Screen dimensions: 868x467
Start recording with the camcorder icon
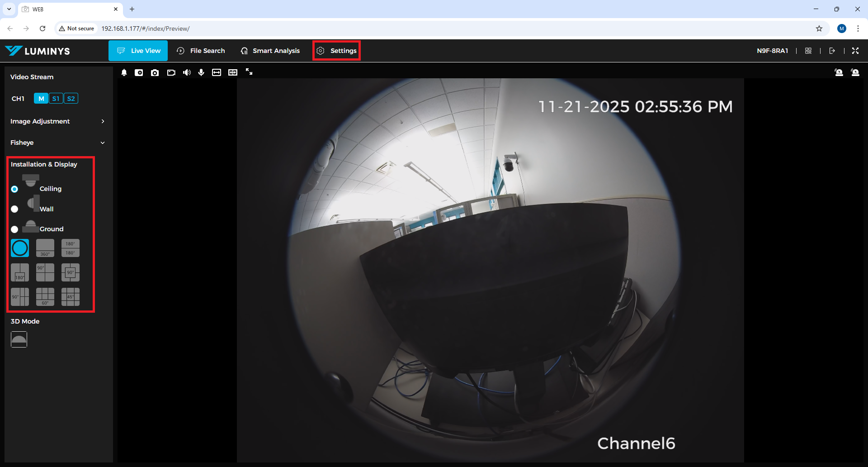[x=171, y=72]
